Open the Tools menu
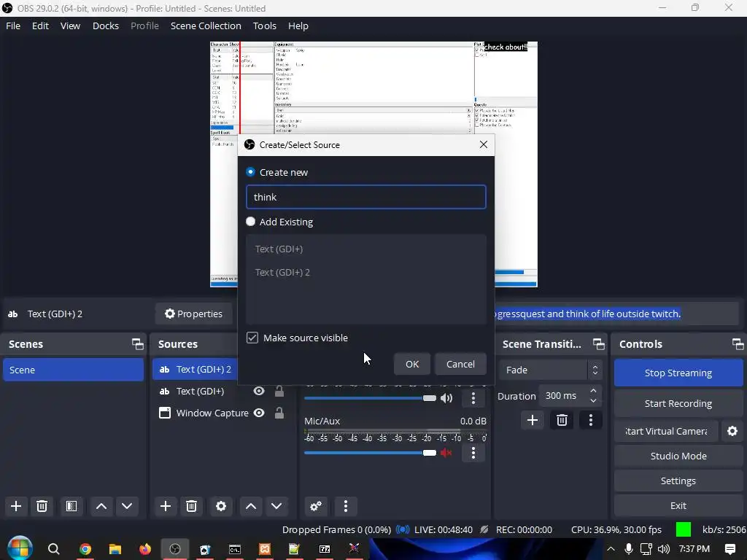The width and height of the screenshot is (747, 560). click(264, 26)
